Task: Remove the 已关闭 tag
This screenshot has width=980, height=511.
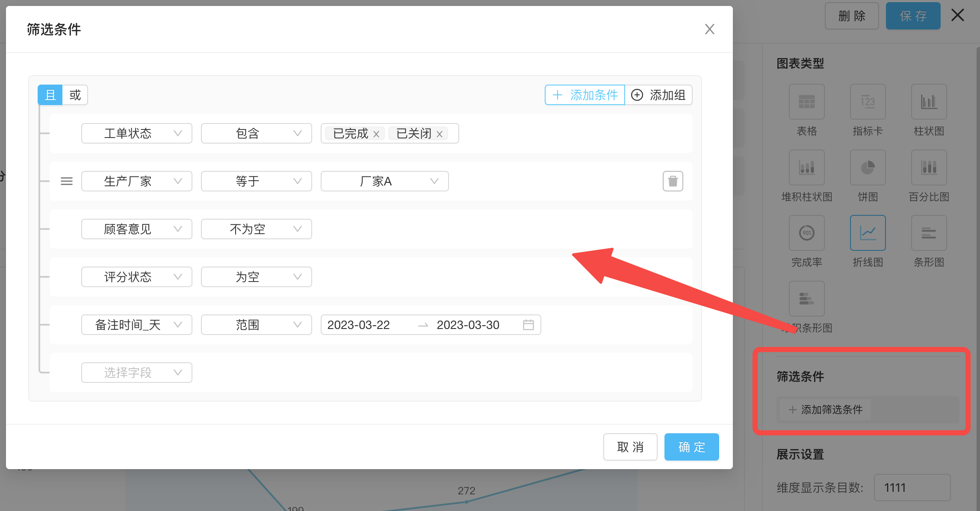Action: coord(439,134)
